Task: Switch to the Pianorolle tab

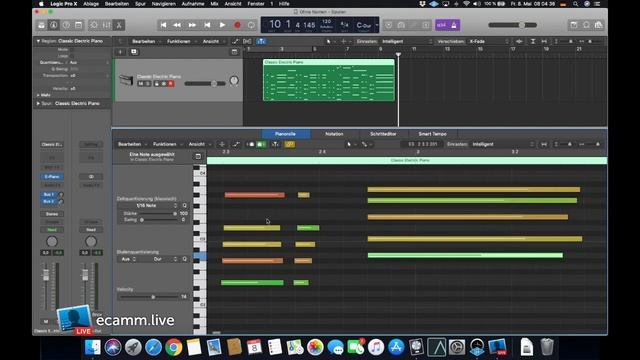Action: coord(285,134)
